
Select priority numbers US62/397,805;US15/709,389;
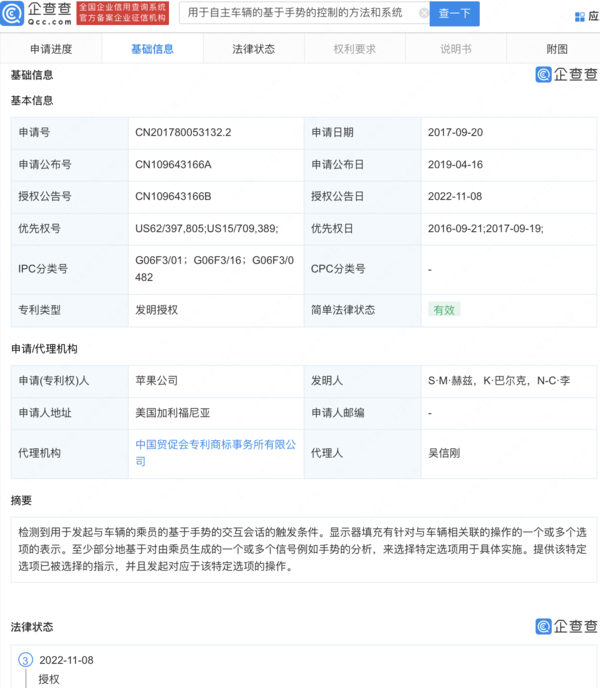pyautogui.click(x=207, y=229)
